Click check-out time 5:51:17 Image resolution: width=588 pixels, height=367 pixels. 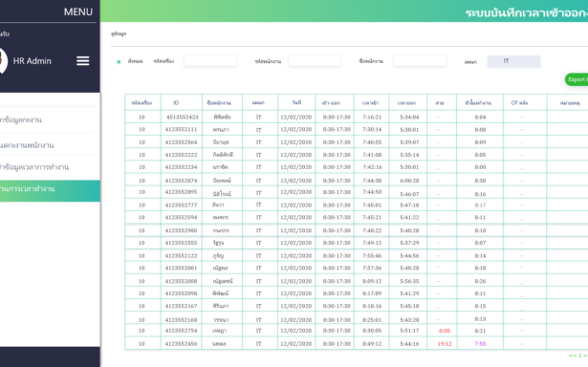click(x=409, y=331)
